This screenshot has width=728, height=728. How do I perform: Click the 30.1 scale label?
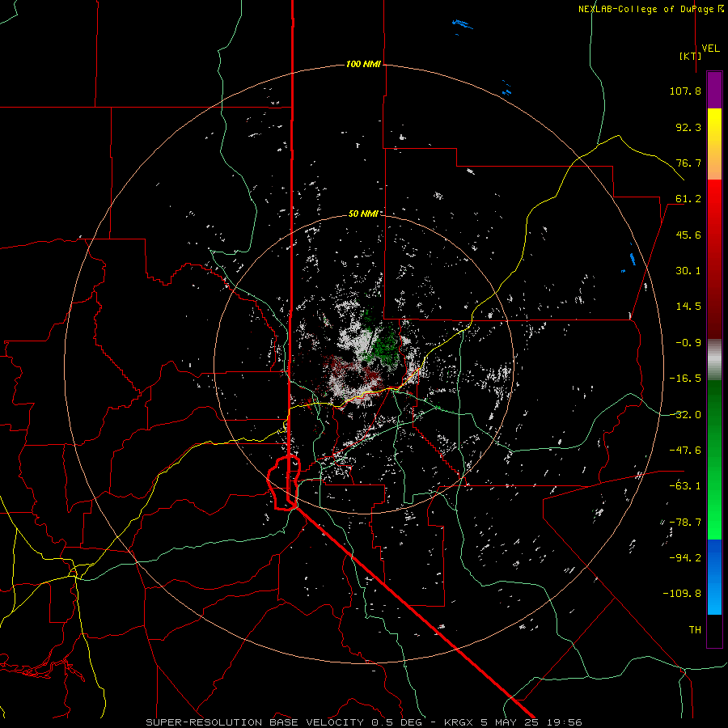click(688, 271)
